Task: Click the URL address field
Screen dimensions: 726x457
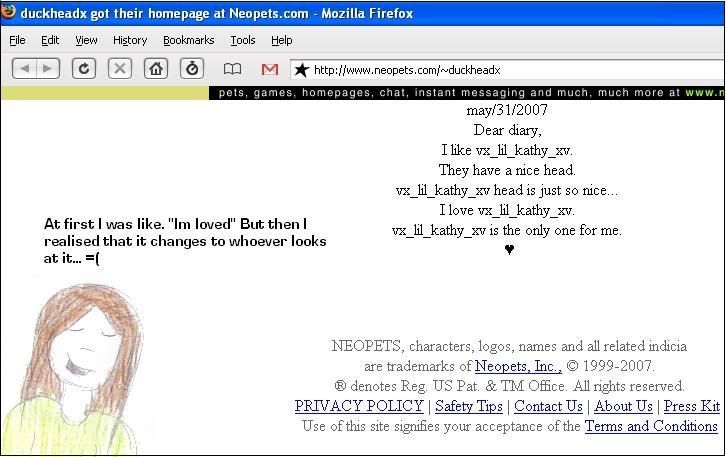Action: pyautogui.click(x=500, y=70)
